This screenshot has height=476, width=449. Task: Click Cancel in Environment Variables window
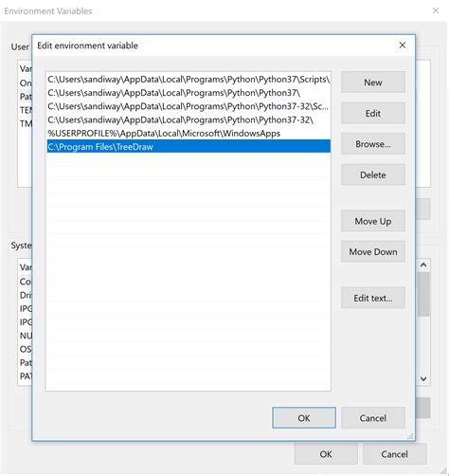click(394, 454)
